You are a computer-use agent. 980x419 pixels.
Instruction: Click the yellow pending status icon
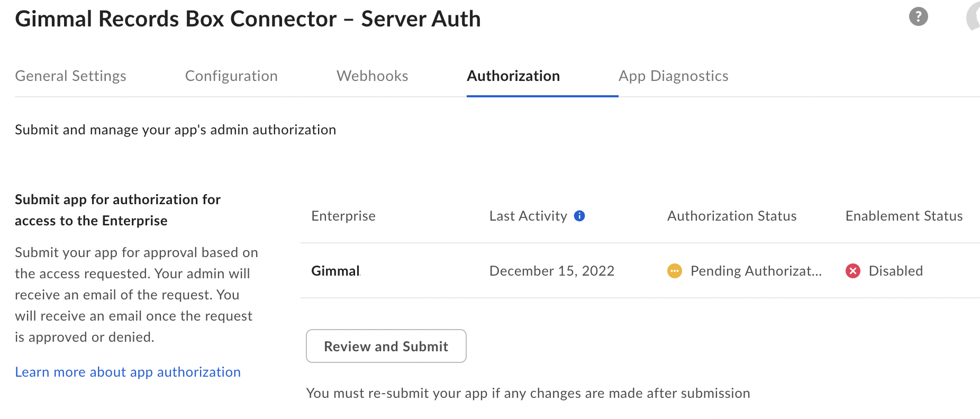coord(674,271)
